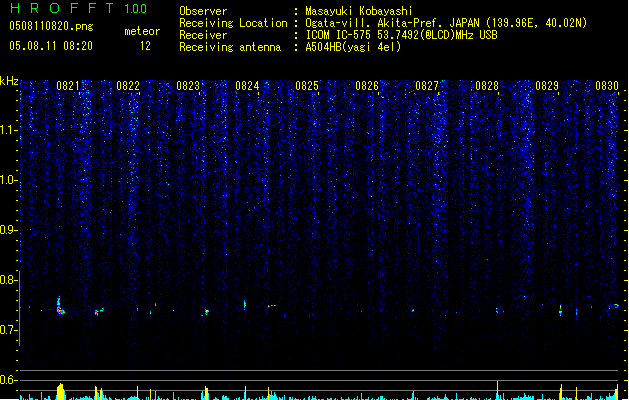Click the HROFFT 1.0.0 title text
Image resolution: width=629 pixels, height=400 pixels.
point(79,8)
